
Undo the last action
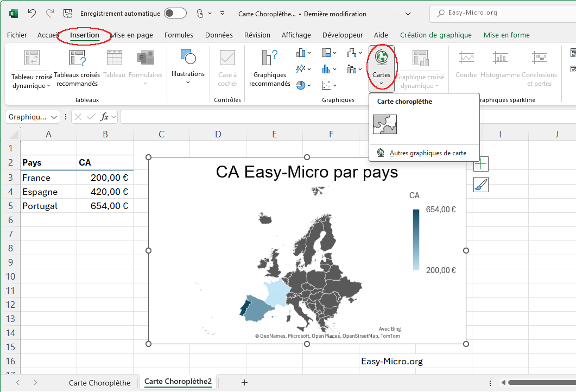(x=32, y=14)
